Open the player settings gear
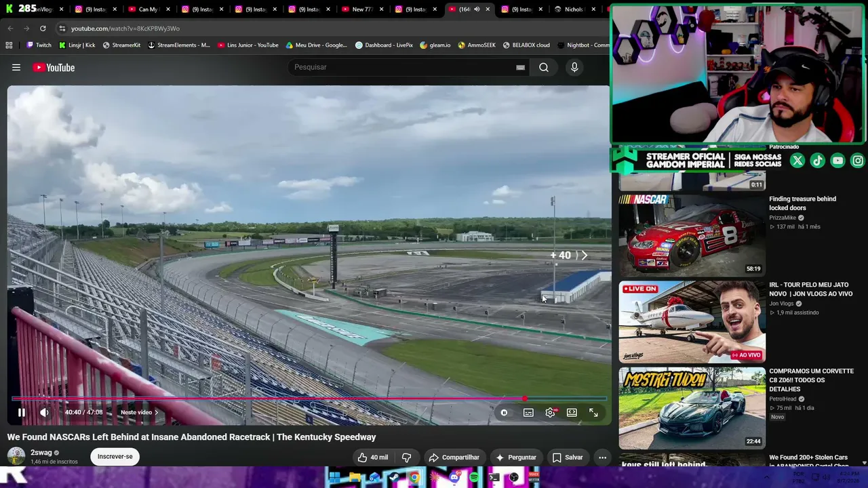868x488 pixels. [550, 412]
